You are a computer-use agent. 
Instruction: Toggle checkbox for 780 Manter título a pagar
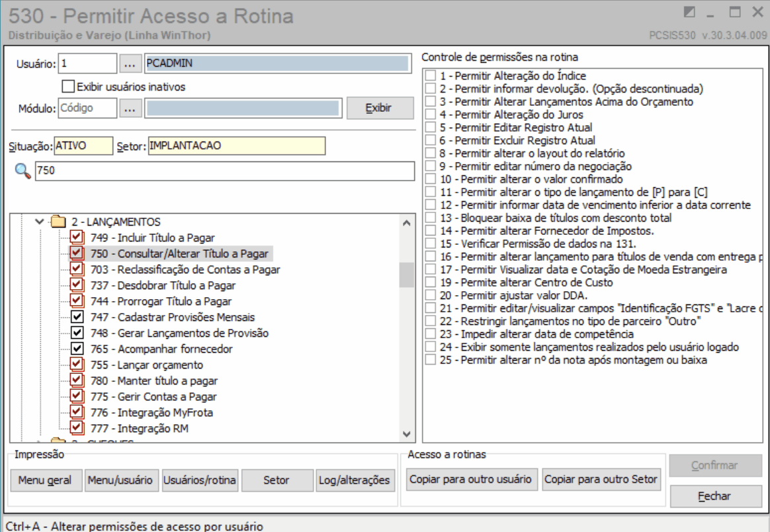(77, 380)
